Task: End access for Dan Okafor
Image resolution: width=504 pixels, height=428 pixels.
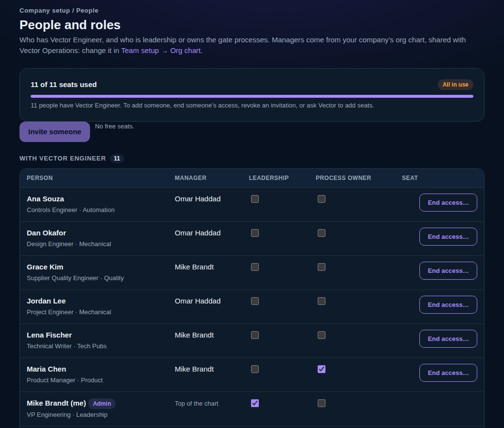Action: (448, 237)
